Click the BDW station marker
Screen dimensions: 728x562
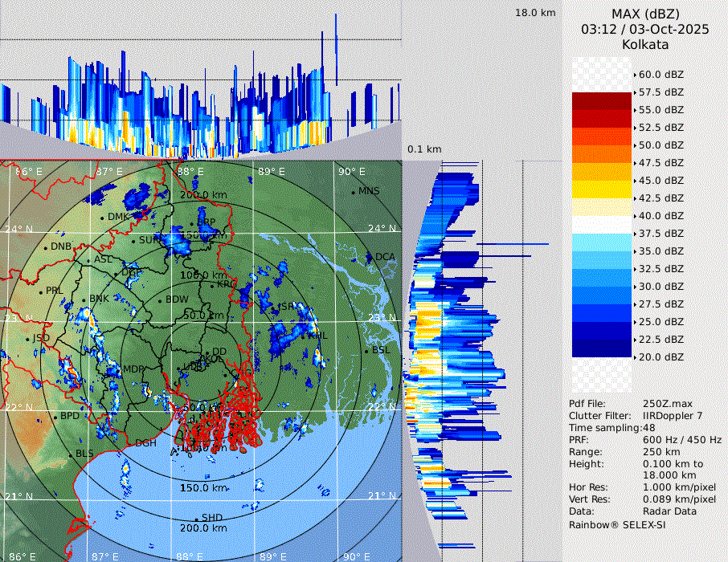pos(160,300)
